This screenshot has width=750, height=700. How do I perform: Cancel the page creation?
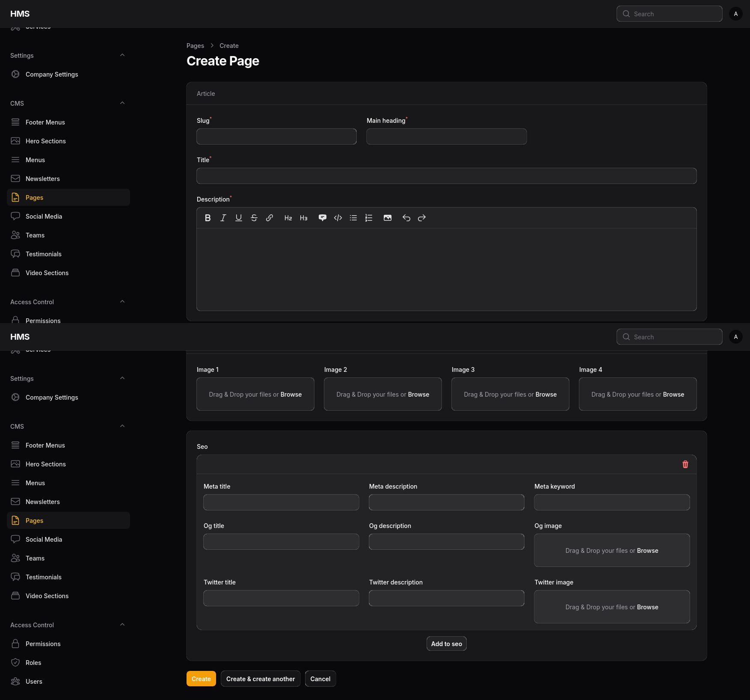320,679
